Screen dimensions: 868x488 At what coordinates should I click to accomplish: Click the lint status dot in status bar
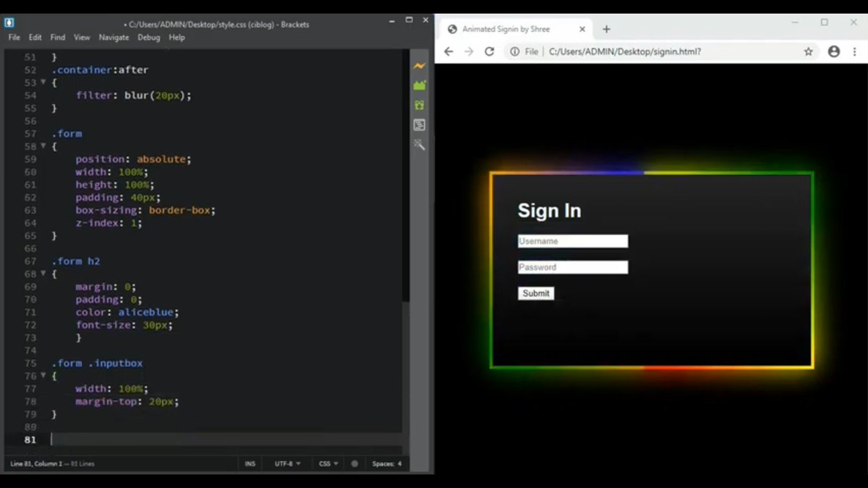354,463
